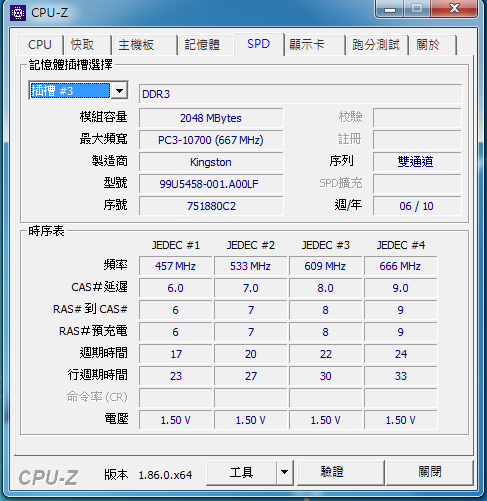Viewport: 487px width, 501px height.
Task: Select the 插槽 #3 combo box text
Action: (x=70, y=91)
